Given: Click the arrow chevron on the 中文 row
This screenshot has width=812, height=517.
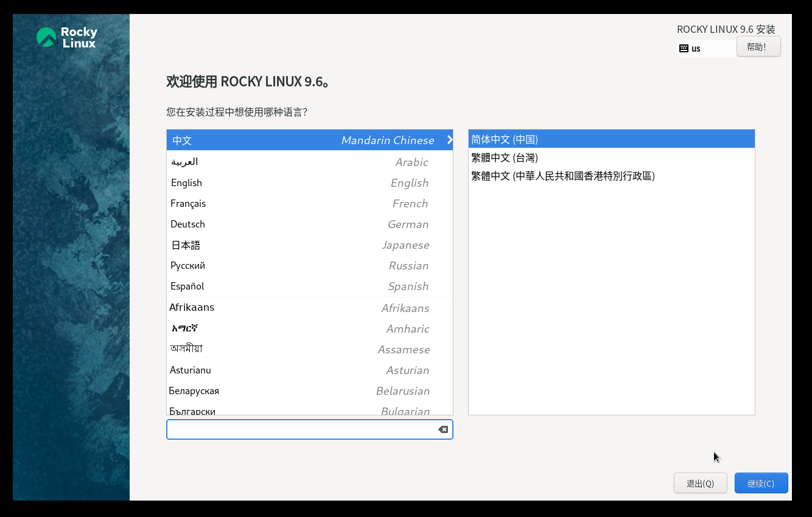Looking at the screenshot, I should (x=450, y=140).
